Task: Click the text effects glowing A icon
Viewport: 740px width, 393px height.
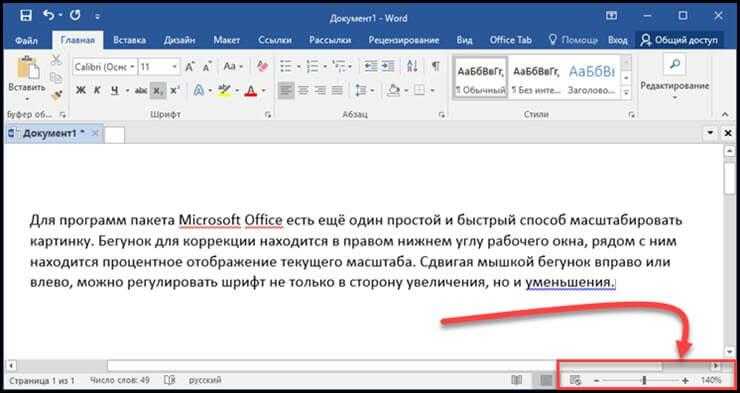Action: pyautogui.click(x=199, y=90)
